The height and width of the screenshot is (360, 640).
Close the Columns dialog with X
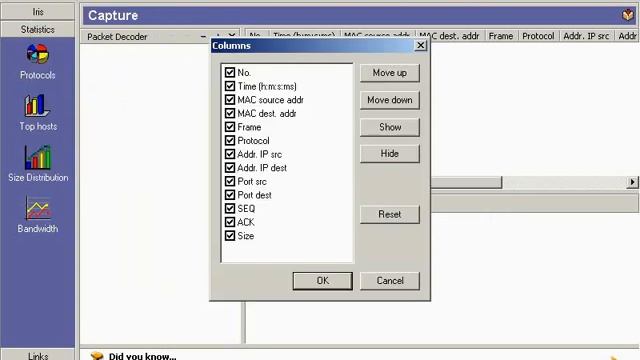[420, 45]
